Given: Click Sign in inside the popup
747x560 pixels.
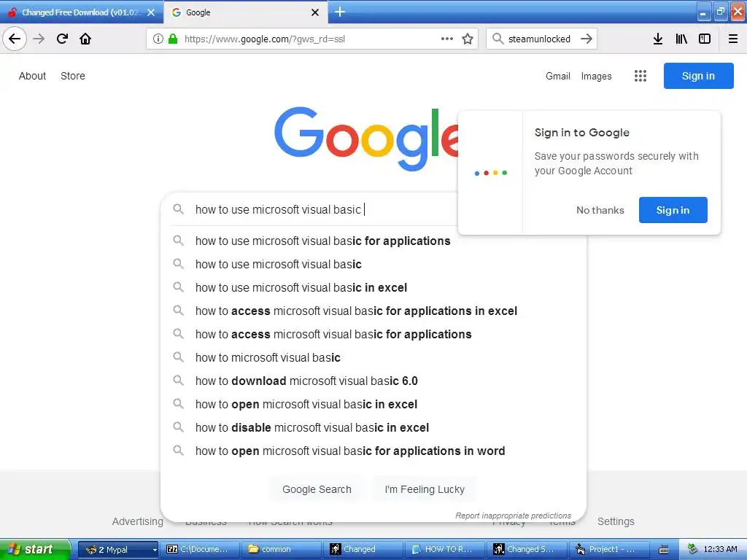Looking at the screenshot, I should (673, 210).
